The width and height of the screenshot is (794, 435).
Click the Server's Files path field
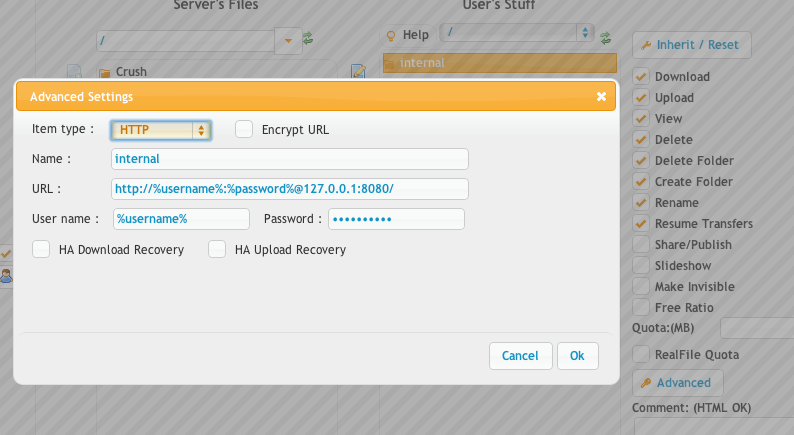tap(185, 41)
